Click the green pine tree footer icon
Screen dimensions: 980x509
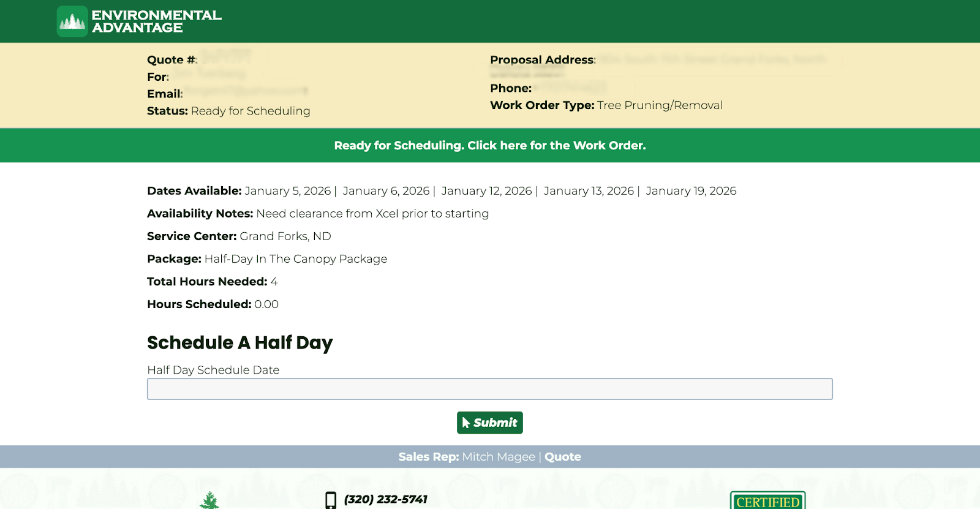209,500
